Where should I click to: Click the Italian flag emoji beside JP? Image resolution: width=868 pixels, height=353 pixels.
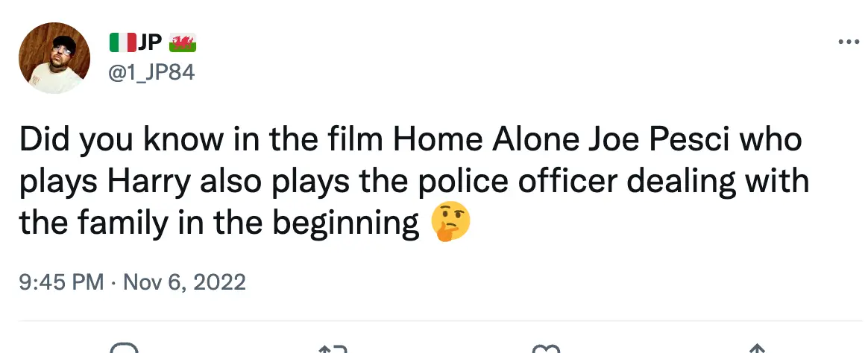click(122, 44)
